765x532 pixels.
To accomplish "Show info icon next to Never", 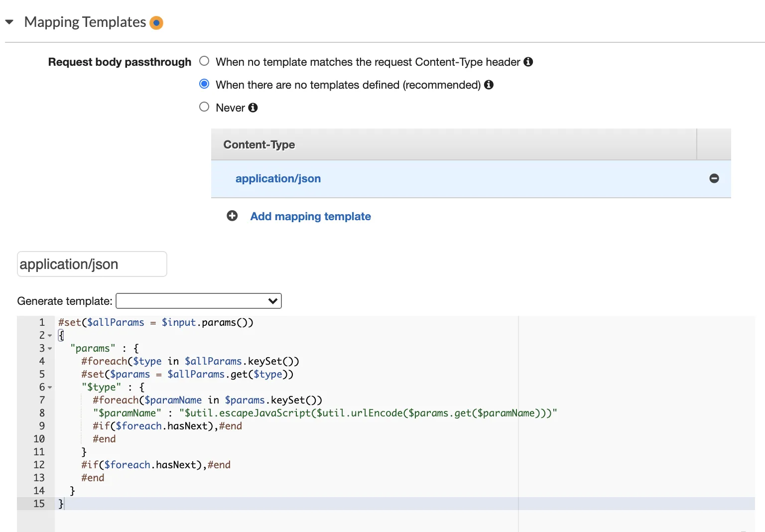I will [x=253, y=108].
